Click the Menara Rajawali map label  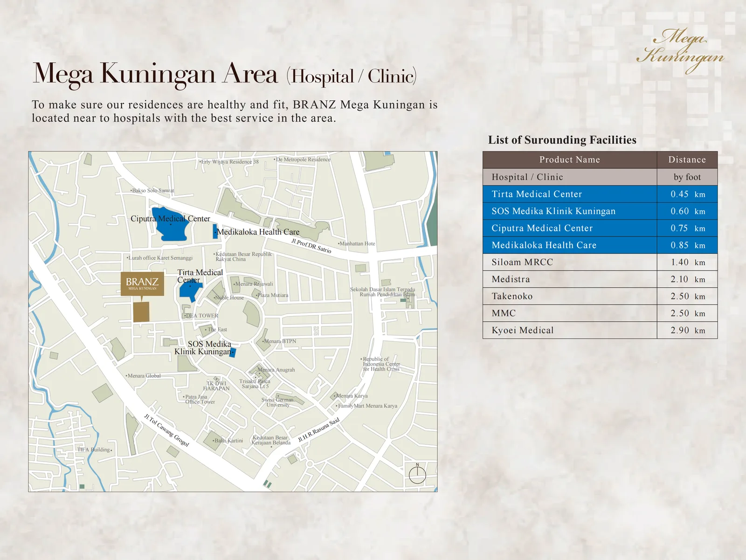[253, 284]
